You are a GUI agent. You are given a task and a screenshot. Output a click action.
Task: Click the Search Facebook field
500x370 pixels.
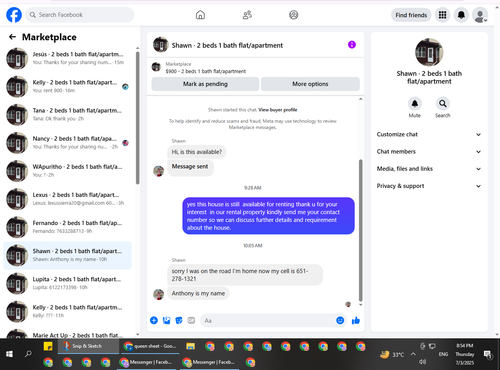[80, 15]
